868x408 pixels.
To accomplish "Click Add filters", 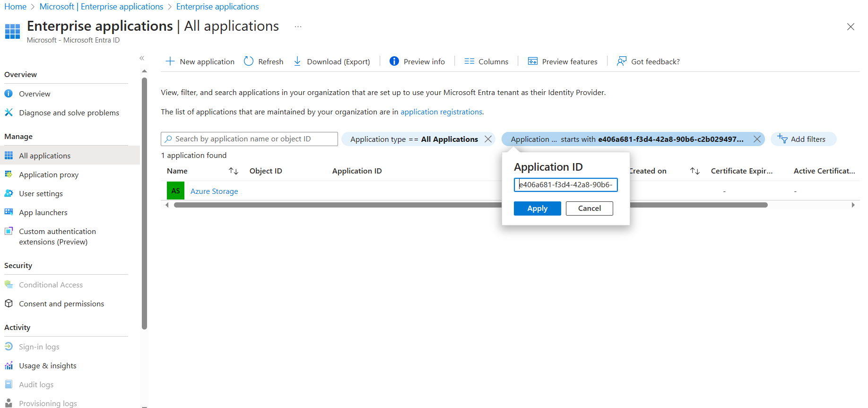I will coord(803,139).
